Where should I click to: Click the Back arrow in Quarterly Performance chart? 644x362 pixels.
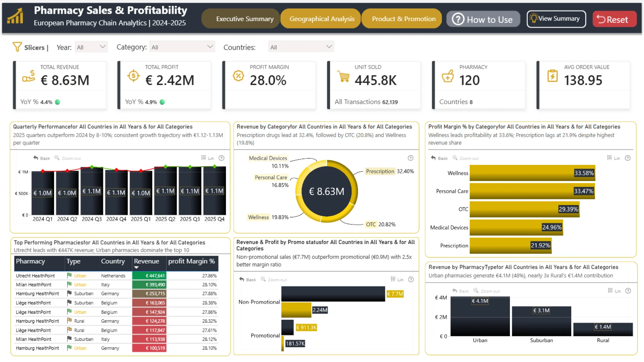(36, 158)
